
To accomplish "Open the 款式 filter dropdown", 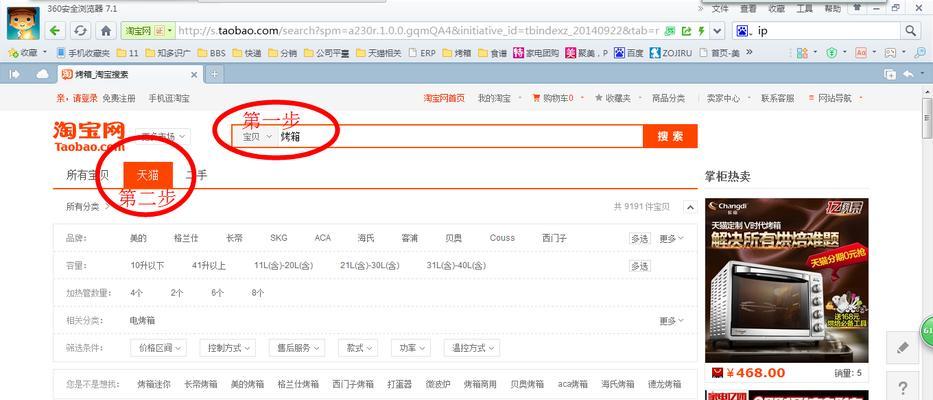I will tap(358, 348).
